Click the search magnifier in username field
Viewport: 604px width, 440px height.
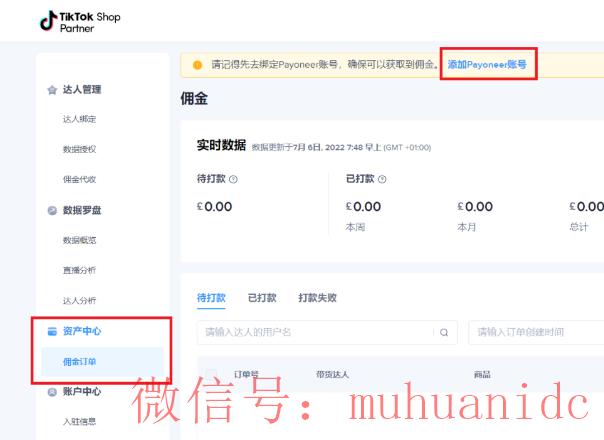444,333
